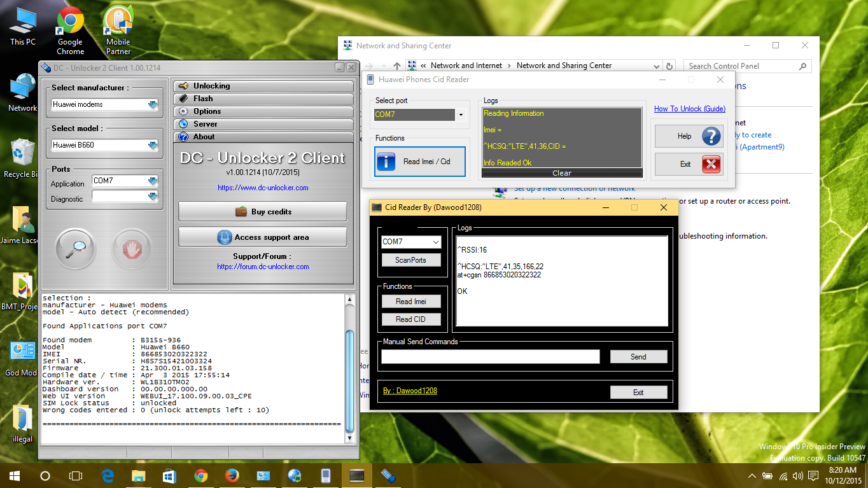Open the Wi-Fi network tray icon

click(x=783, y=476)
